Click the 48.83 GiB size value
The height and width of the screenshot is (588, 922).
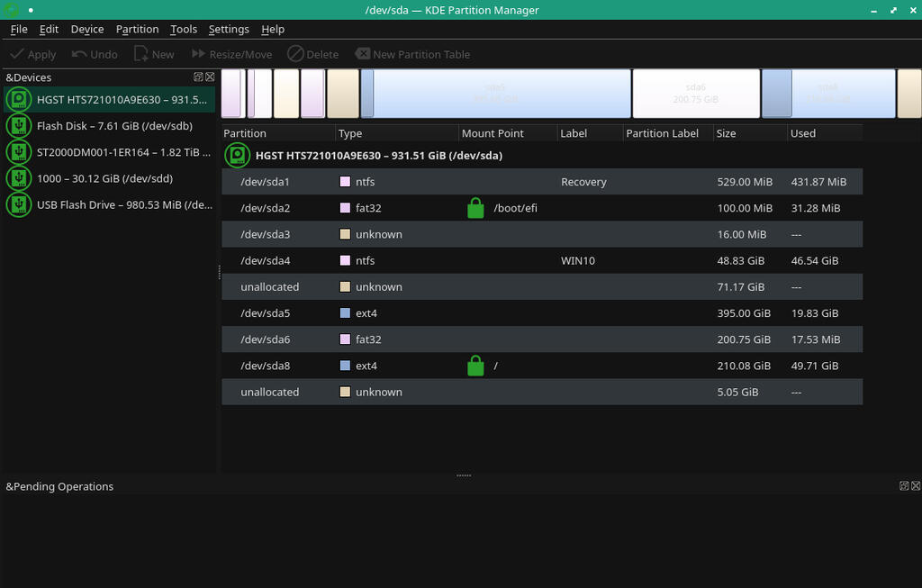point(741,260)
